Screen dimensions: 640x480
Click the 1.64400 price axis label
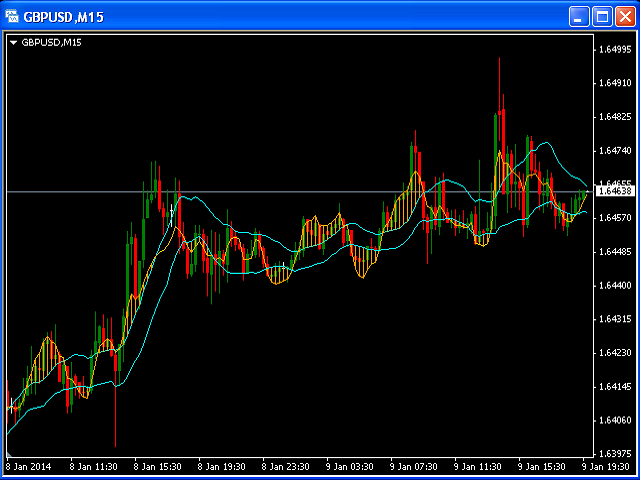coord(615,285)
